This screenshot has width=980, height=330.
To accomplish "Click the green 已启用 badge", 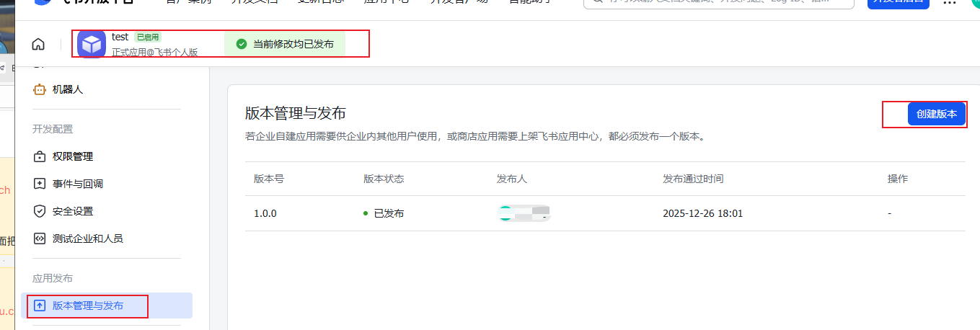I will click(147, 37).
